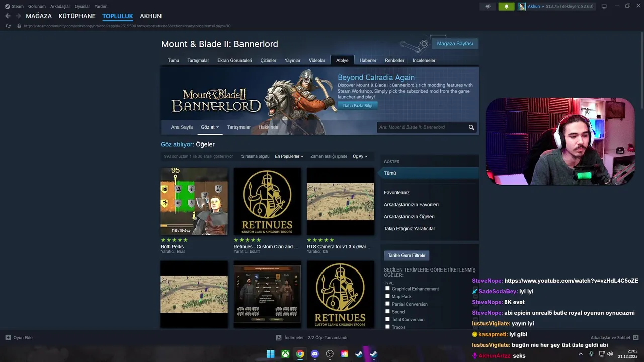The height and width of the screenshot is (362, 644).
Task: Click the microphone tray icon
Action: click(591, 354)
